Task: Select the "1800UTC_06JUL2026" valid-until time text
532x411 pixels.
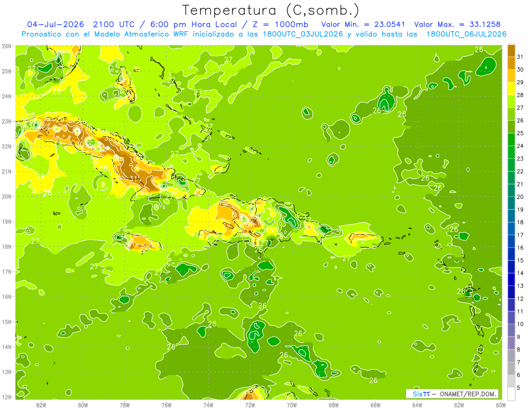Action: pos(466,34)
